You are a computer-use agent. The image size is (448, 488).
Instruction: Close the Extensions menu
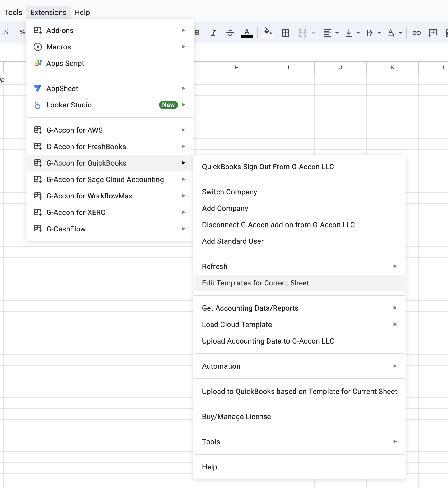[48, 12]
